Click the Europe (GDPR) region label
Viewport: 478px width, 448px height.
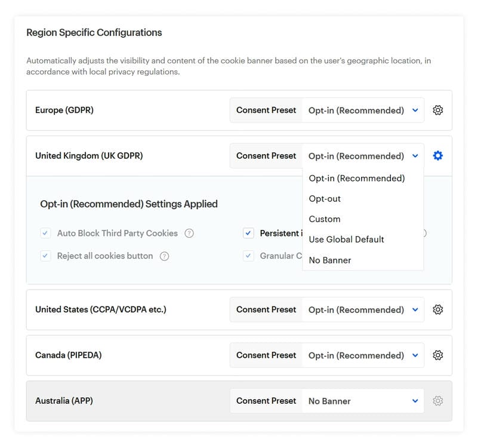pyautogui.click(x=64, y=110)
